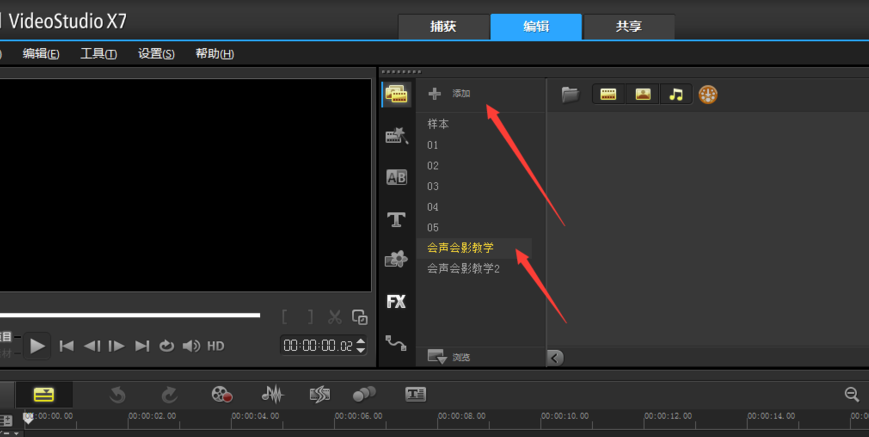The image size is (869, 437).
Task: Open the Instant Project panel
Action: (x=397, y=136)
